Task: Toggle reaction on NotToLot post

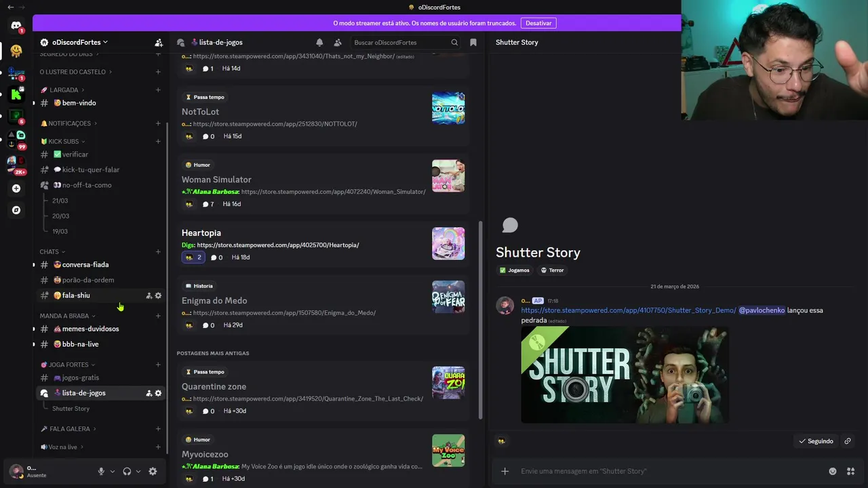Action: point(189,136)
